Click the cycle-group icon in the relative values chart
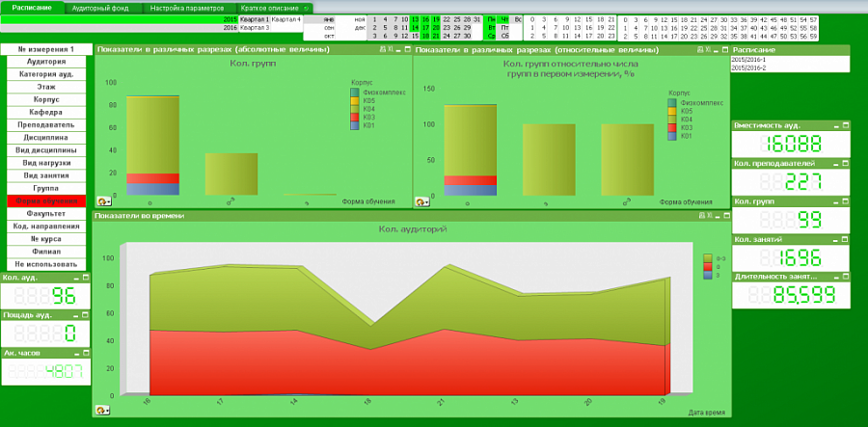This screenshot has width=868, height=427. pos(421,201)
